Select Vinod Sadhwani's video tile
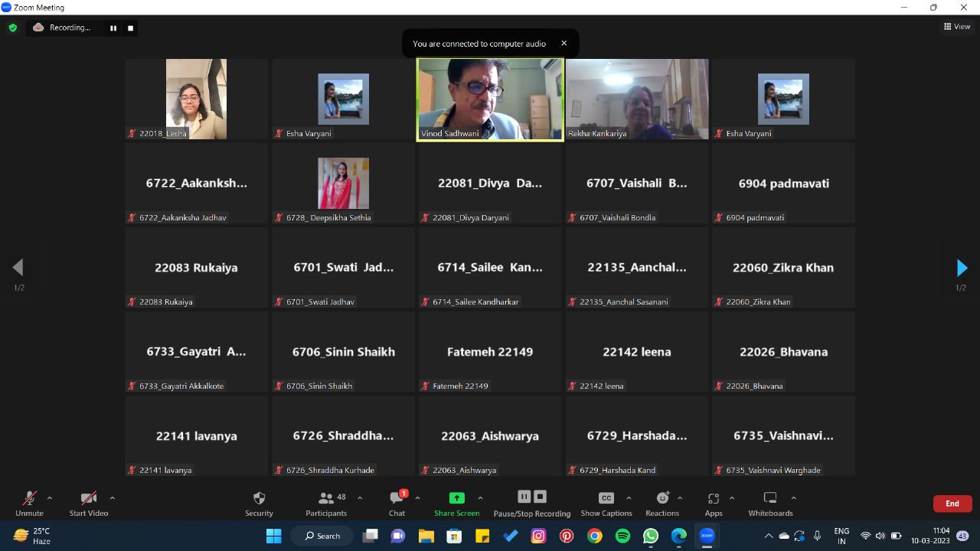 pos(490,99)
